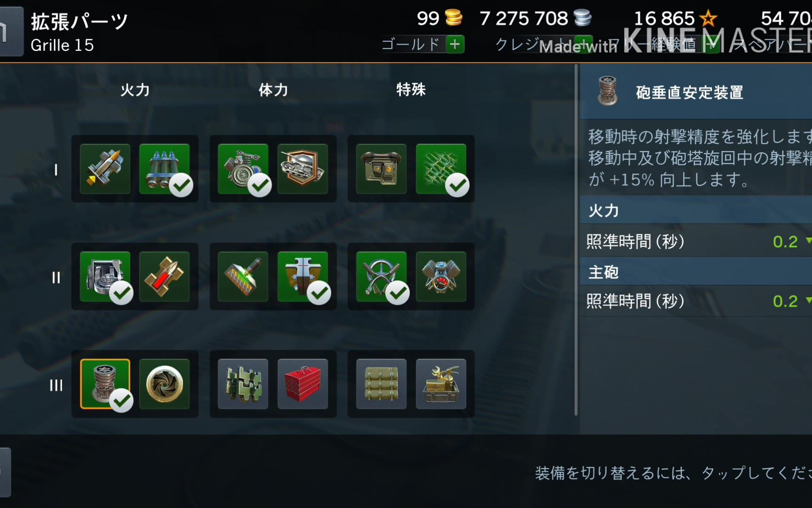Viewport: 812px width, 508px height.
Task: Toggle the checked crossed wrenches slot in row II
Action: click(381, 277)
